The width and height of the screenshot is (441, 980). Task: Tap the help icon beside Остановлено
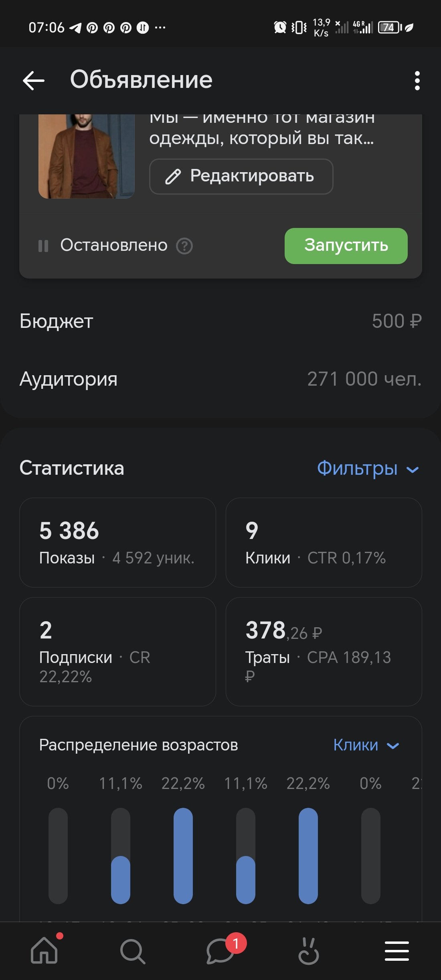184,246
